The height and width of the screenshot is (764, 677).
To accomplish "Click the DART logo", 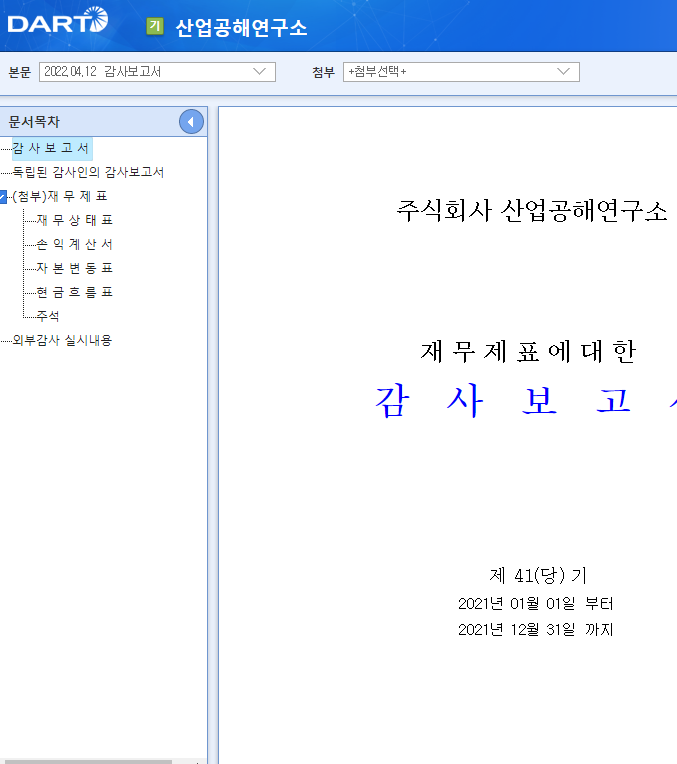I will [58, 21].
